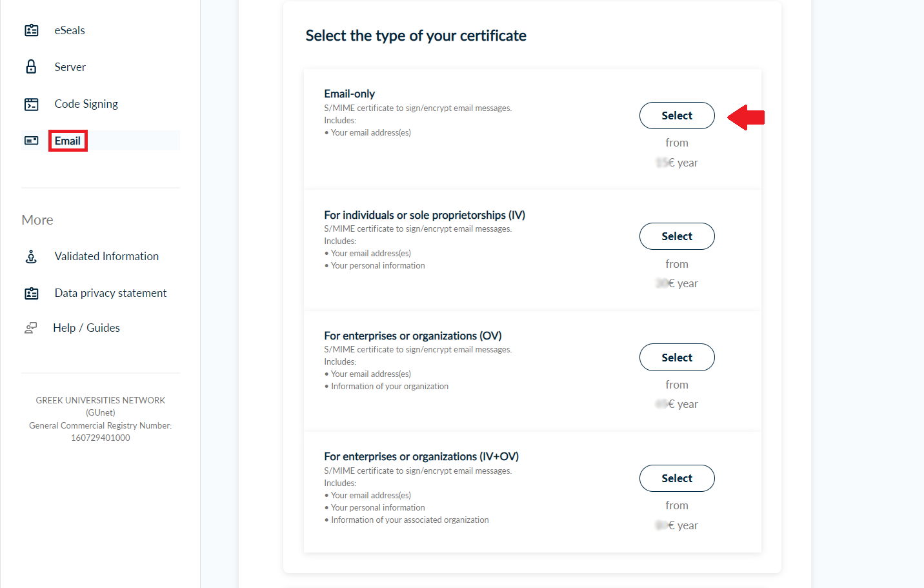Select the Email-only certificate
Image resolution: width=924 pixels, height=588 pixels.
677,116
